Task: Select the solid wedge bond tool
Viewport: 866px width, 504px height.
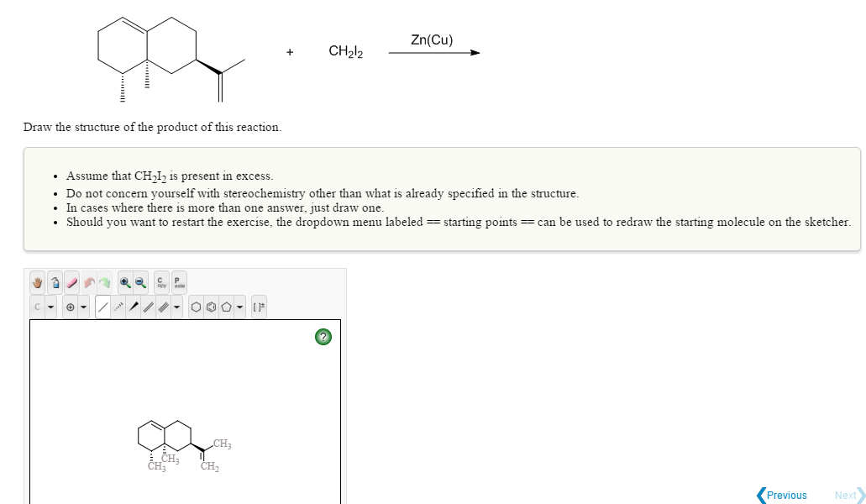Action: click(133, 307)
